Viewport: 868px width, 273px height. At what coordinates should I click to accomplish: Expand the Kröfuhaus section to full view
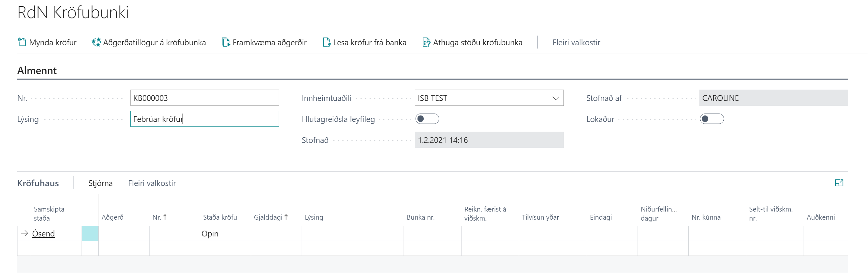click(839, 183)
